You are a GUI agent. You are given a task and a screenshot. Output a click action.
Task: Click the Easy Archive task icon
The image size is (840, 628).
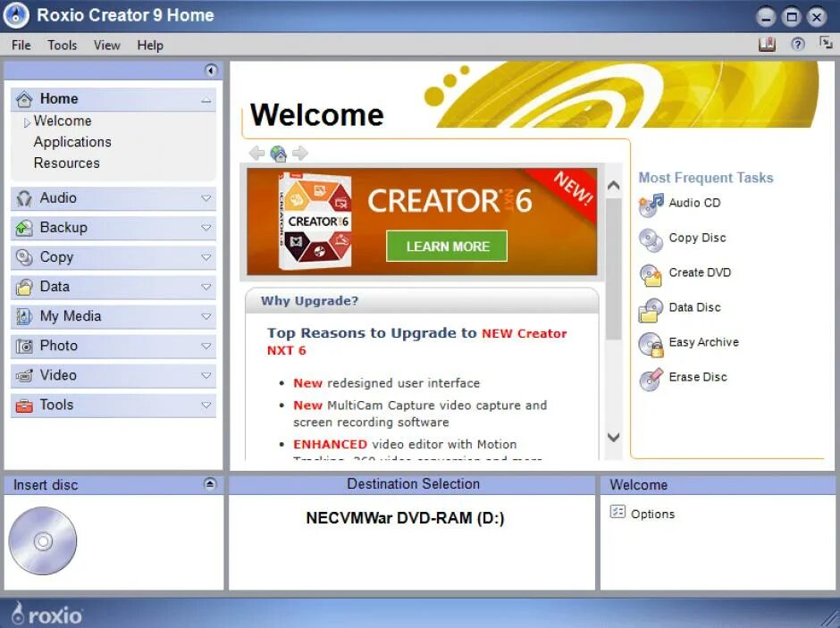point(651,345)
